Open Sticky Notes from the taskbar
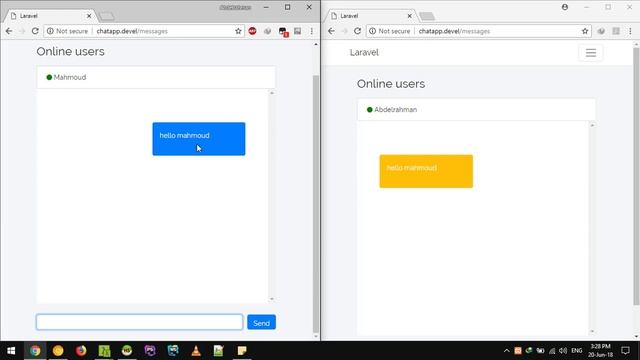Image resolution: width=640 pixels, height=360 pixels. (242, 351)
